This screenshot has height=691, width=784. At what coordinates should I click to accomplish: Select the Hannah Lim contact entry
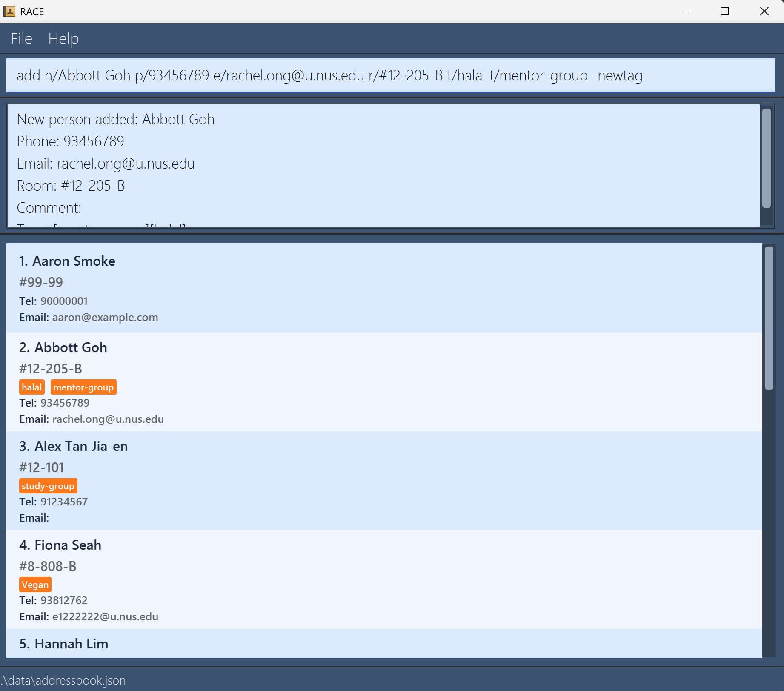(383, 644)
